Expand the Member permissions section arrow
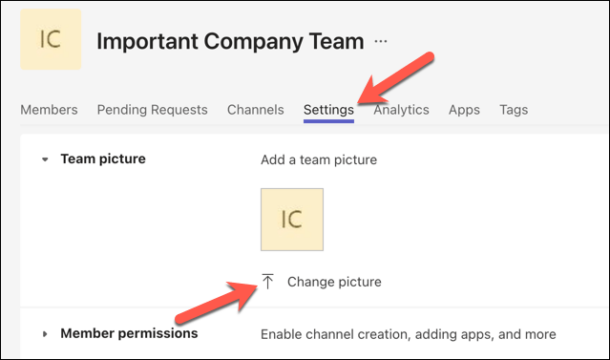This screenshot has width=610, height=360. (45, 334)
